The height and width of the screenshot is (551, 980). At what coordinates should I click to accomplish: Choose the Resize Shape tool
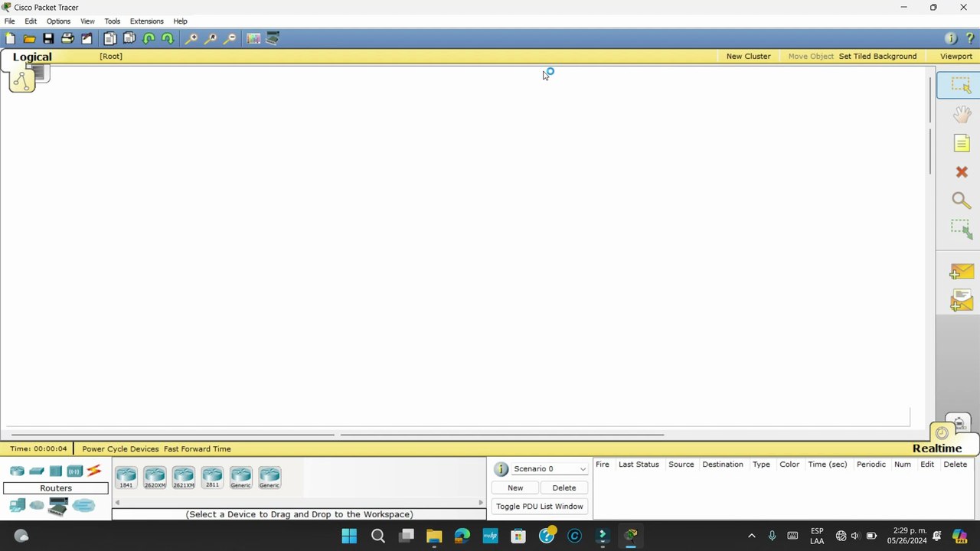(x=962, y=229)
